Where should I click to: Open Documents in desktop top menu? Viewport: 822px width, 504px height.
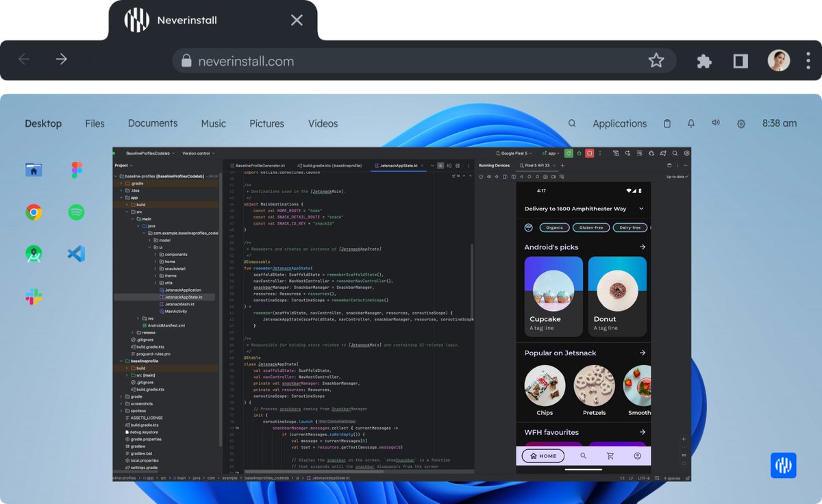point(153,123)
